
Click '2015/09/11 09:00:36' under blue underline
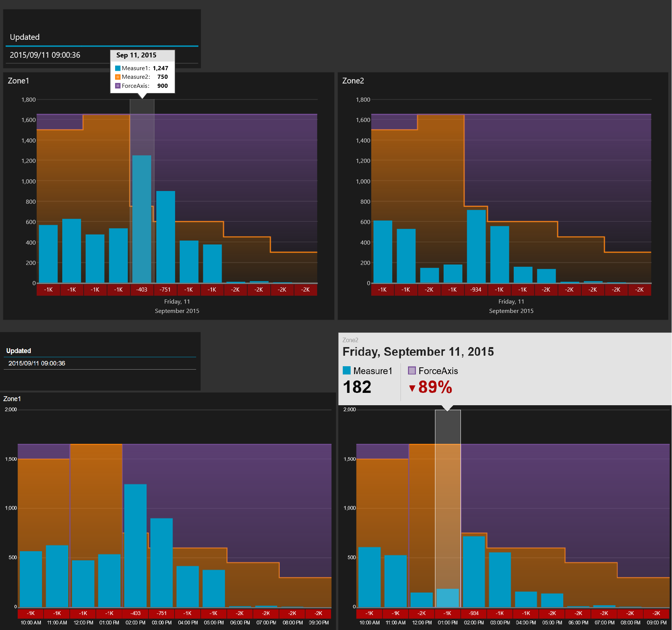coord(45,55)
